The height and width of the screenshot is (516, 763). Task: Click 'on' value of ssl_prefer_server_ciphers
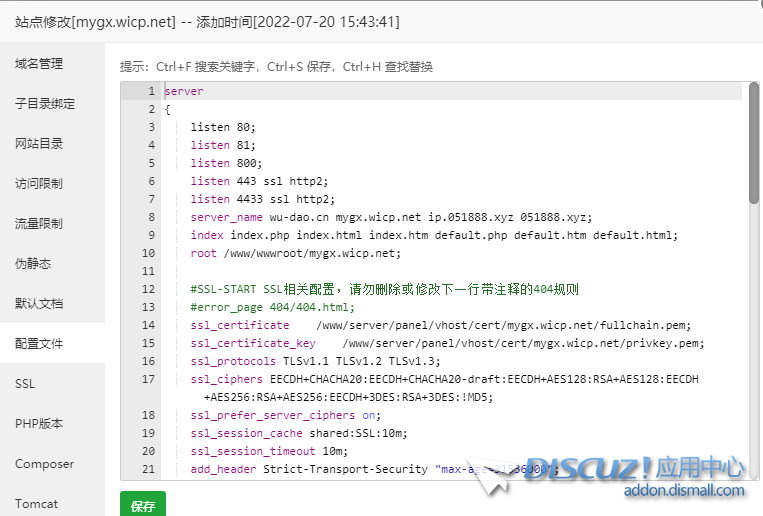pos(368,415)
